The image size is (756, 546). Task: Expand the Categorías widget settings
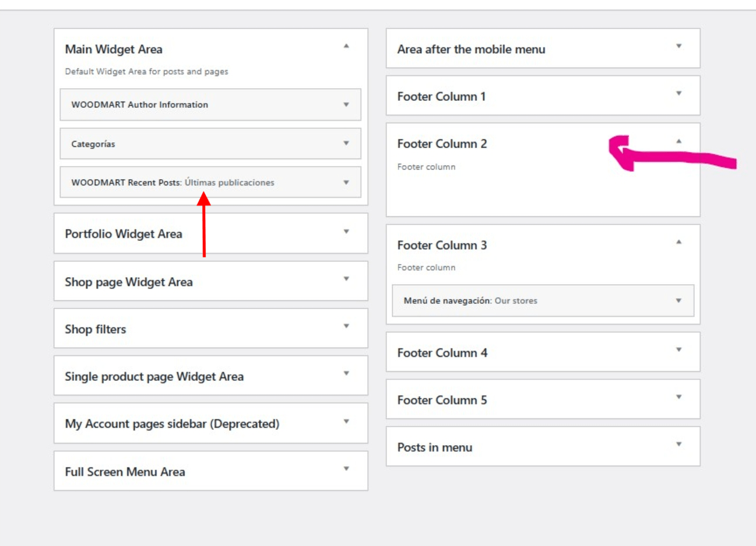click(346, 143)
